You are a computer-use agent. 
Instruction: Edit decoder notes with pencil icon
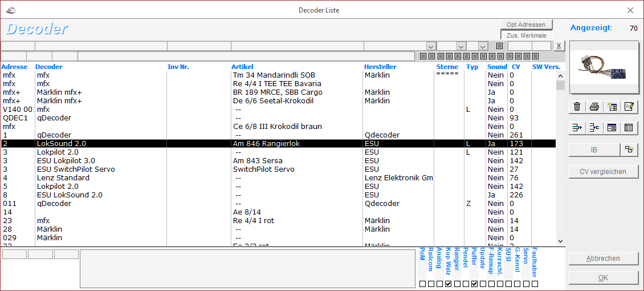tap(629, 107)
